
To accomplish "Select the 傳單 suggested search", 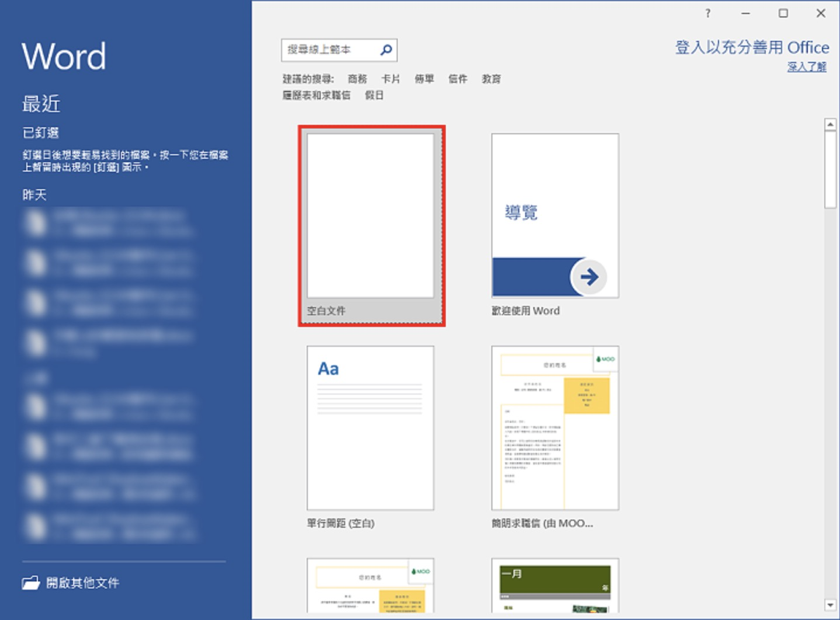I will [x=424, y=79].
